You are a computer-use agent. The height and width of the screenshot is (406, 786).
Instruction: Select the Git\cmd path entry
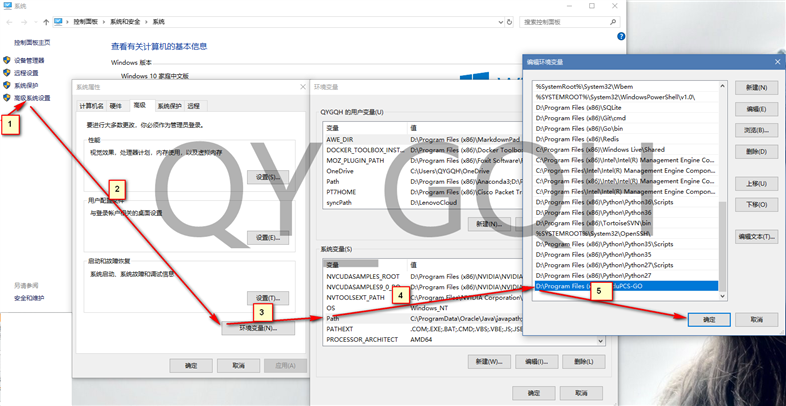626,118
